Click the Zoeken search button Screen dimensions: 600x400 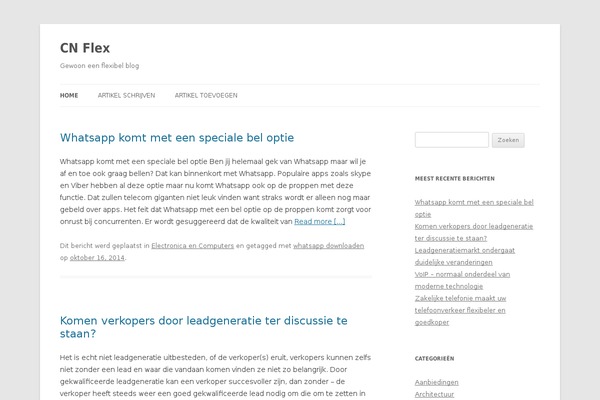click(x=508, y=140)
